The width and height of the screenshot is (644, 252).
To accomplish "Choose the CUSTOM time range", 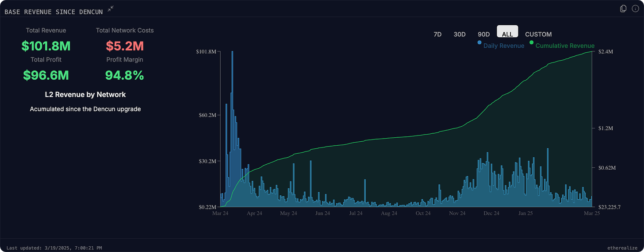I will 538,34.
